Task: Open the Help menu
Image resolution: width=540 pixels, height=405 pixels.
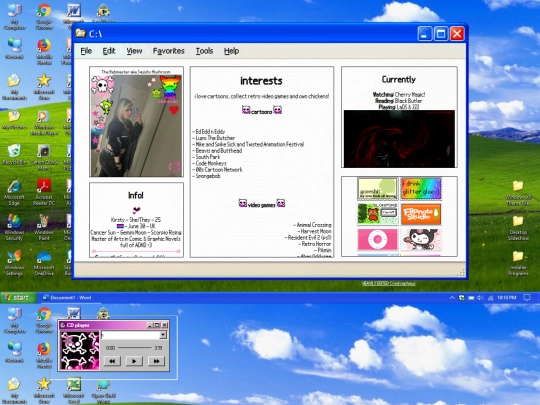Action: pyautogui.click(x=231, y=51)
